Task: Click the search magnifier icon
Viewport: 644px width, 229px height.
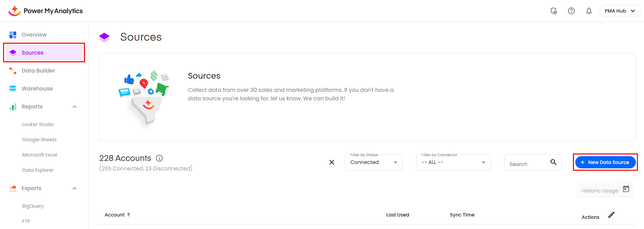Action: (553, 162)
